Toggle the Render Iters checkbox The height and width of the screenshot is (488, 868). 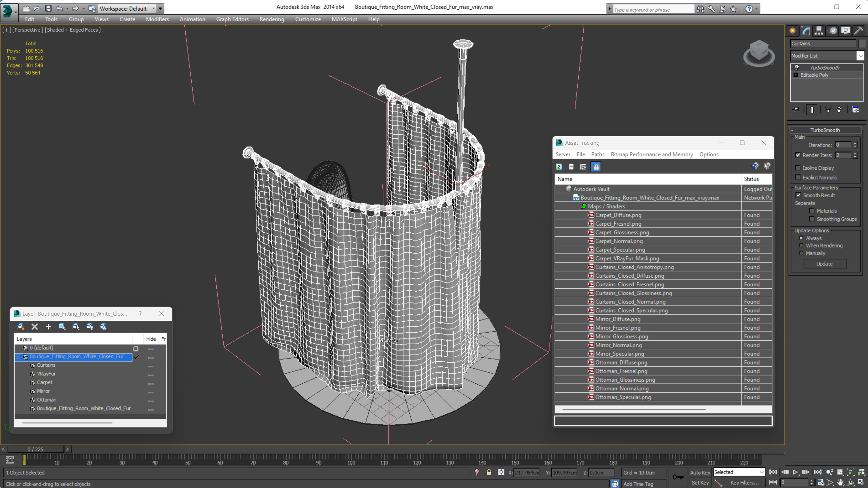pyautogui.click(x=798, y=155)
